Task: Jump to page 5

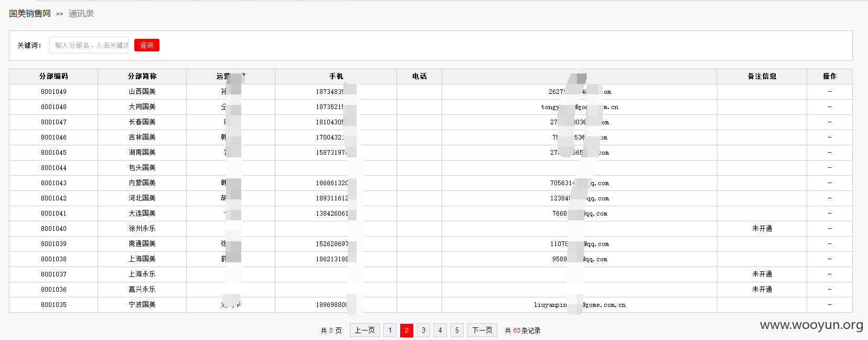Action: coord(457,330)
